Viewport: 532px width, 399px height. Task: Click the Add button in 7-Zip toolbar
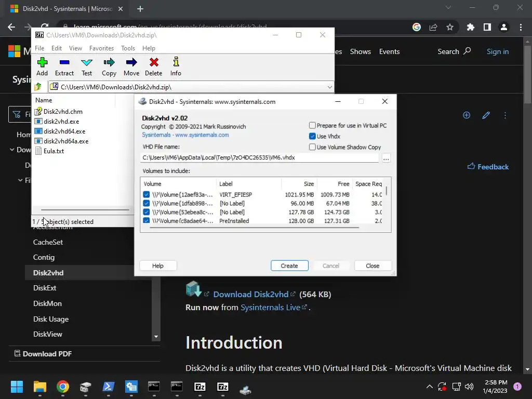pos(42,66)
